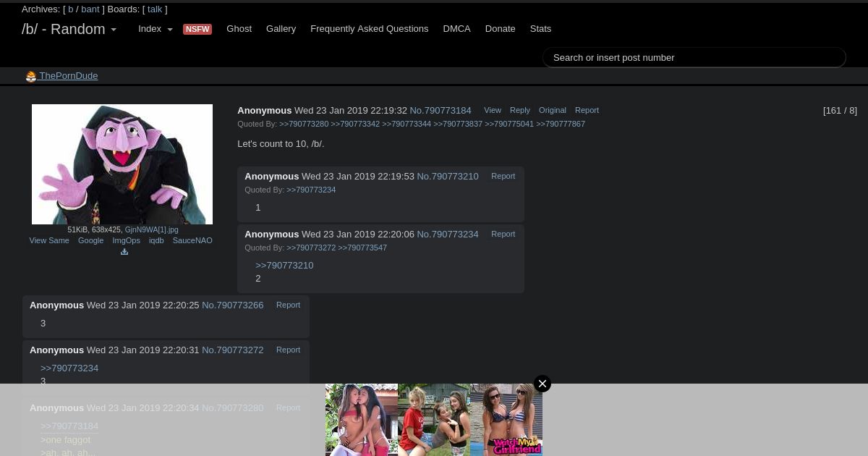
Task: Open the bant archive link
Action: click(90, 9)
